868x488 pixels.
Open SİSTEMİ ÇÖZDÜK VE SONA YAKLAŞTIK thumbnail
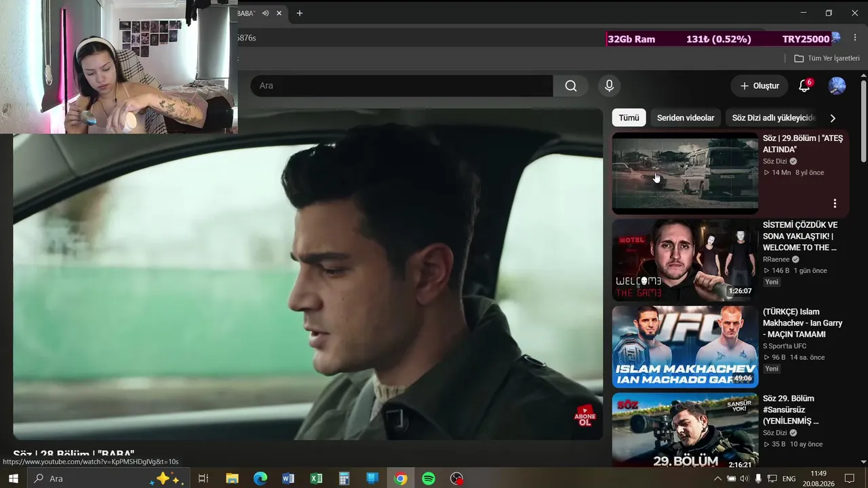(685, 260)
